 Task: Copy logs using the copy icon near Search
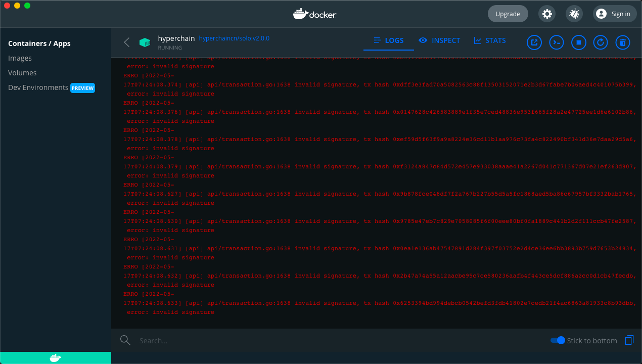click(x=629, y=340)
